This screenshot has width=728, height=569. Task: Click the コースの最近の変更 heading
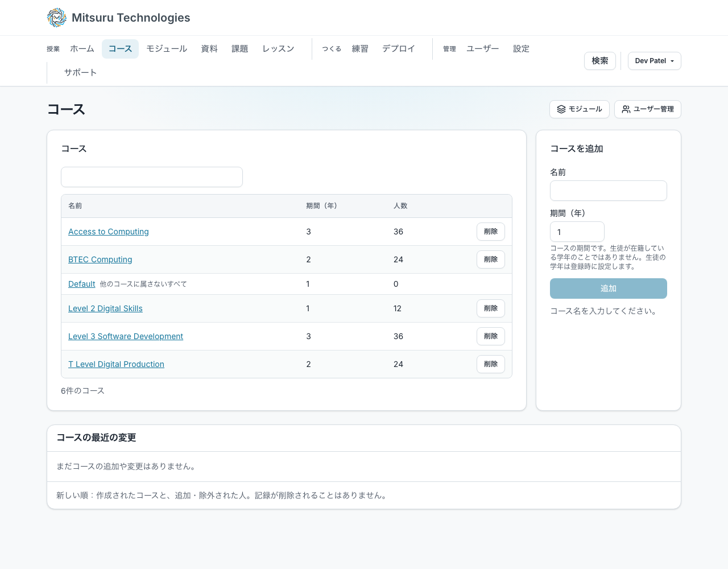(96, 438)
